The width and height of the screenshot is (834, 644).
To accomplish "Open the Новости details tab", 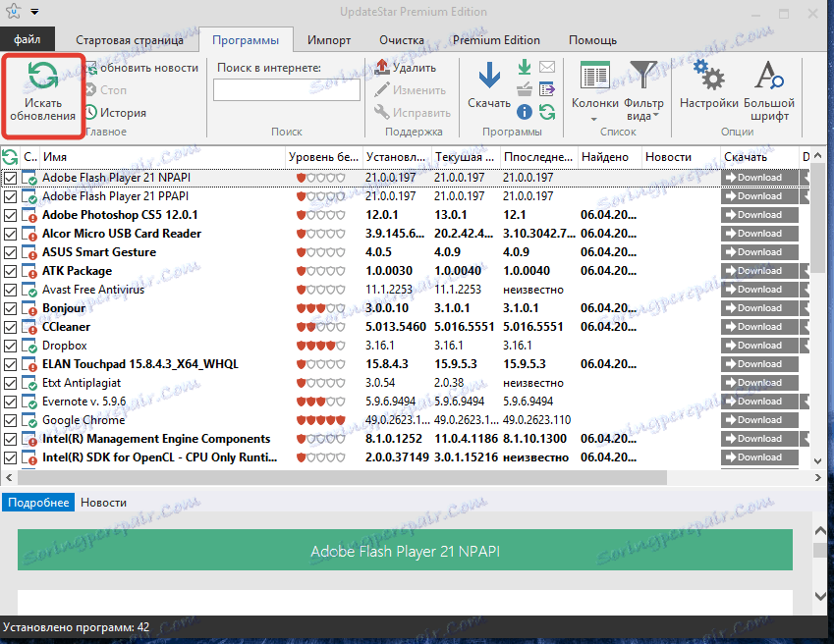I will click(103, 503).
